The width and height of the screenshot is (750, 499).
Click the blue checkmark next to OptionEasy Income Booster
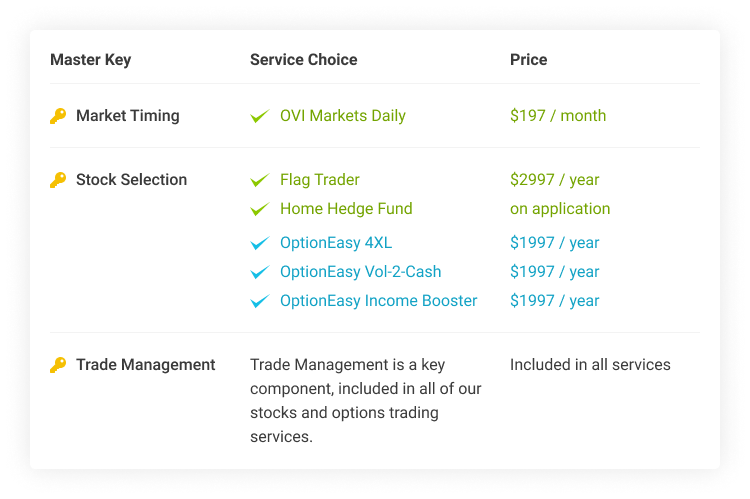point(260,301)
